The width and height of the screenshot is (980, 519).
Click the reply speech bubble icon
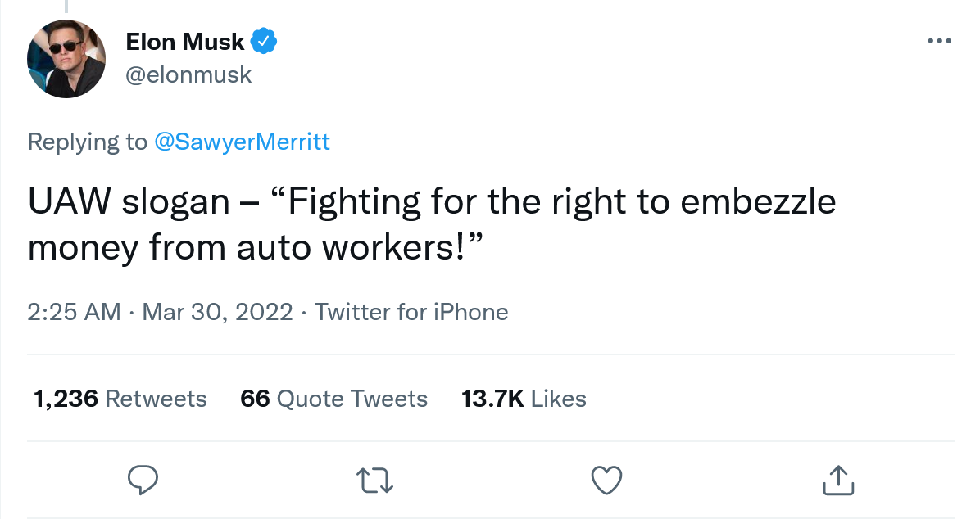click(143, 480)
